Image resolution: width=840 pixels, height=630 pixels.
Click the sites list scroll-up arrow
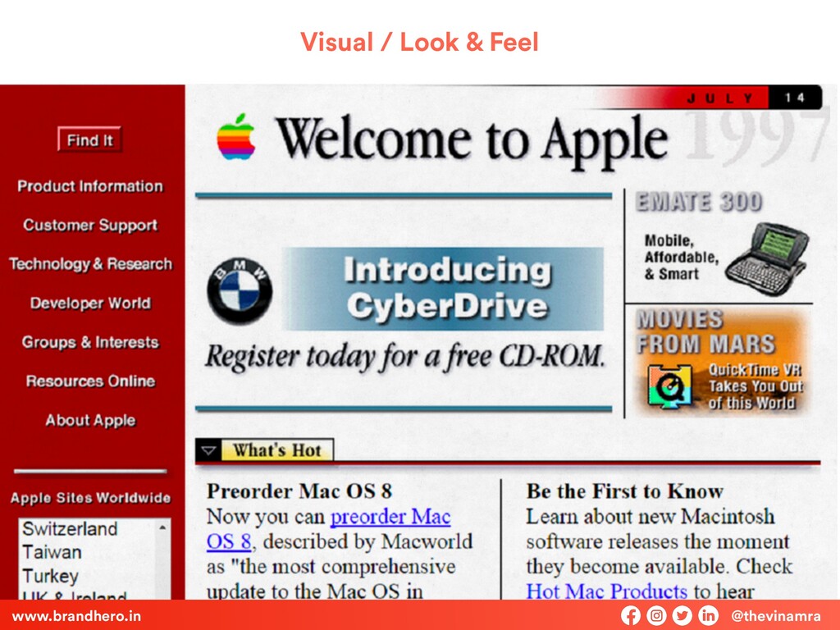[162, 527]
